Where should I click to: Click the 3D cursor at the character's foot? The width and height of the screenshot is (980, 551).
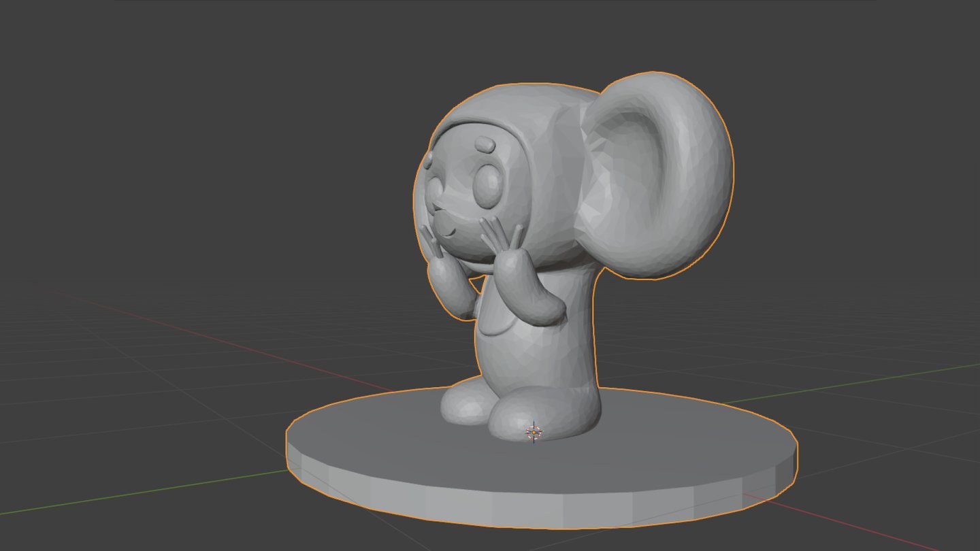click(x=534, y=431)
